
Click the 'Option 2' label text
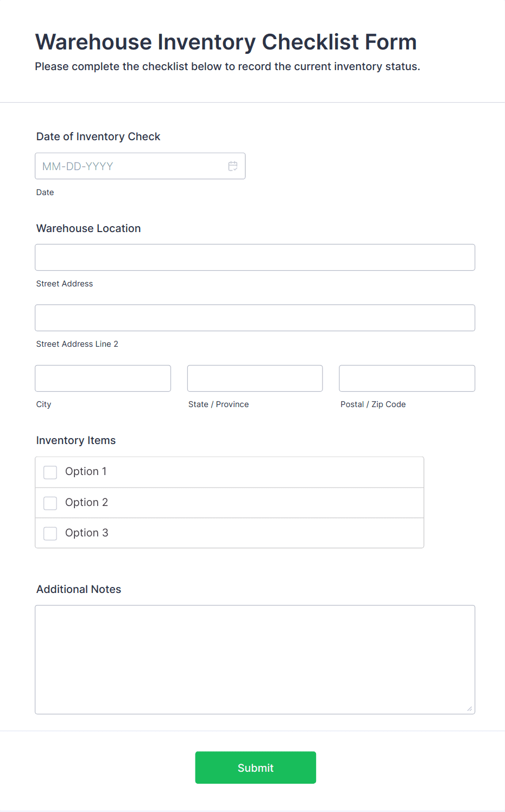click(x=86, y=503)
